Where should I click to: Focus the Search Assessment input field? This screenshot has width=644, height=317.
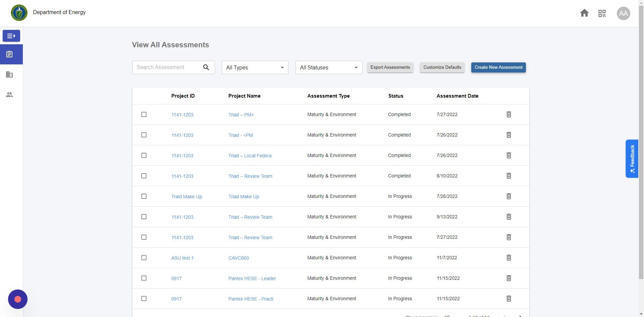tap(167, 67)
